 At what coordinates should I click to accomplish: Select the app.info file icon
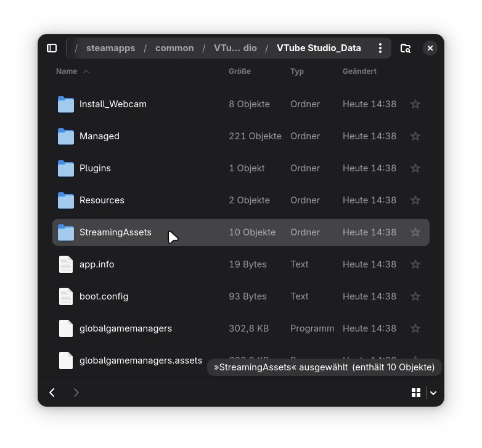pos(66,264)
